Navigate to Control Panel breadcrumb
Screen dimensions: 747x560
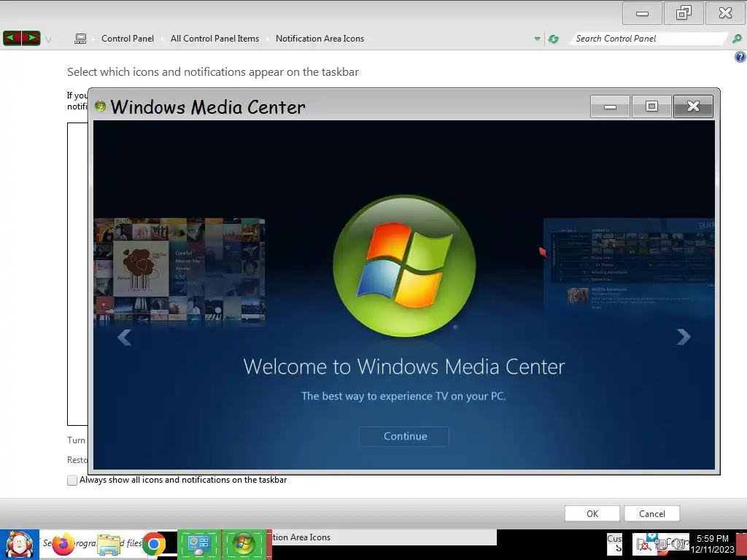pos(128,39)
